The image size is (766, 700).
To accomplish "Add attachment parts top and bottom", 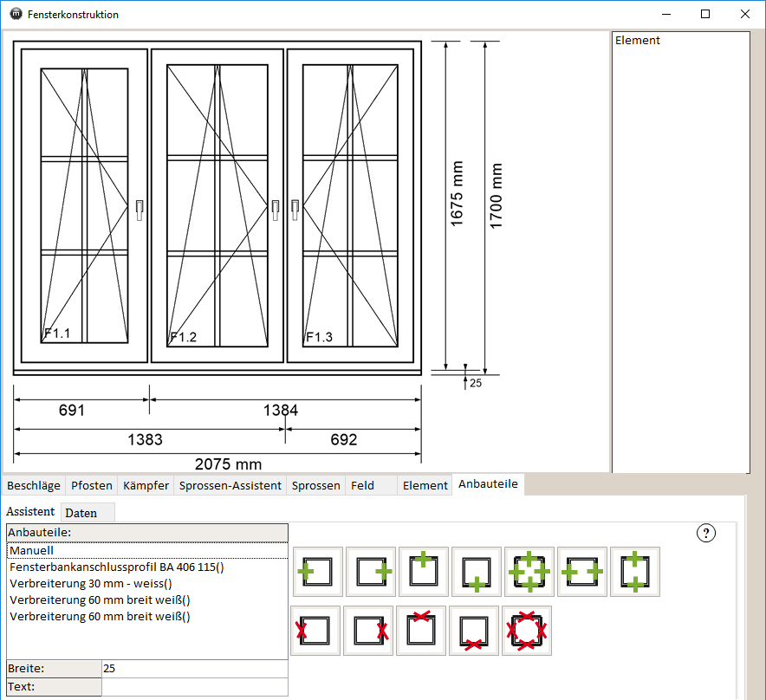I will pyautogui.click(x=635, y=572).
